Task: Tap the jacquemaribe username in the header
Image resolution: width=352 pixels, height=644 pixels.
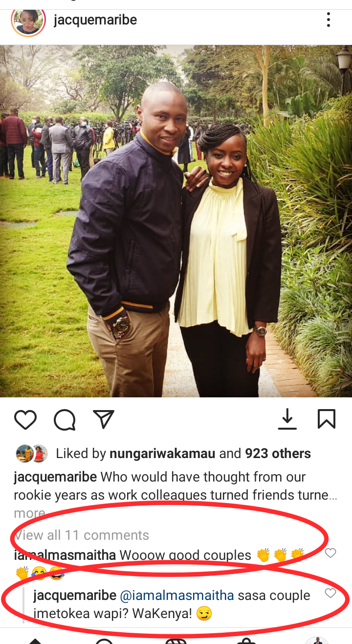Action: (95, 20)
